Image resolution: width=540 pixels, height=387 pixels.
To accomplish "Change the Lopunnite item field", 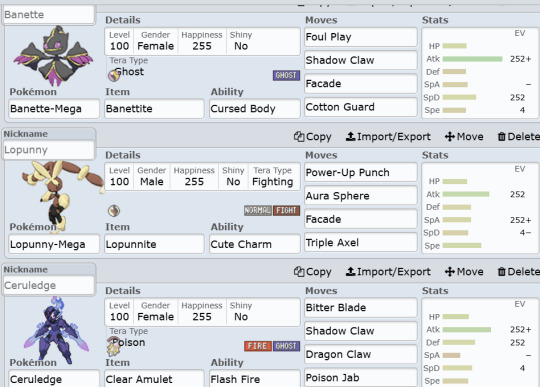I will click(154, 244).
